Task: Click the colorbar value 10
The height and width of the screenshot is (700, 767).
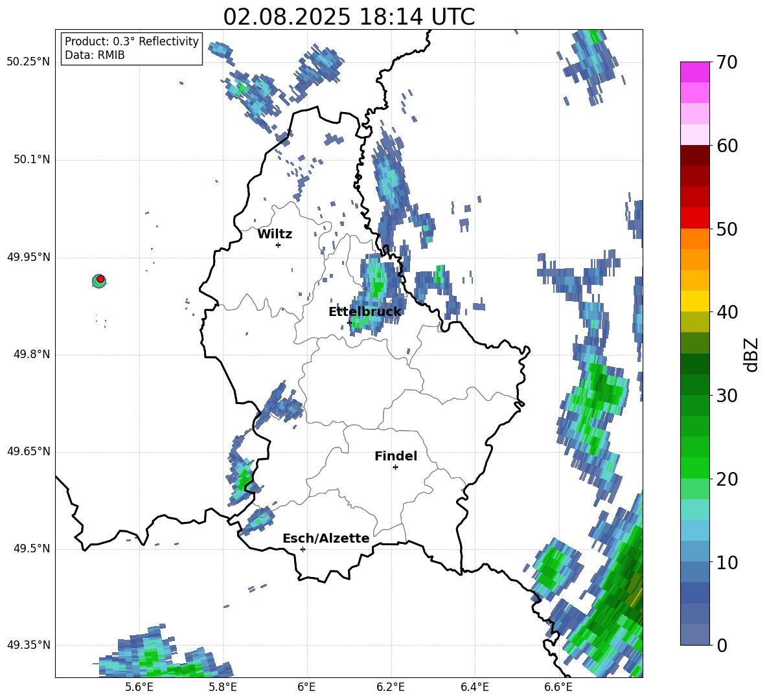Action: (x=727, y=563)
